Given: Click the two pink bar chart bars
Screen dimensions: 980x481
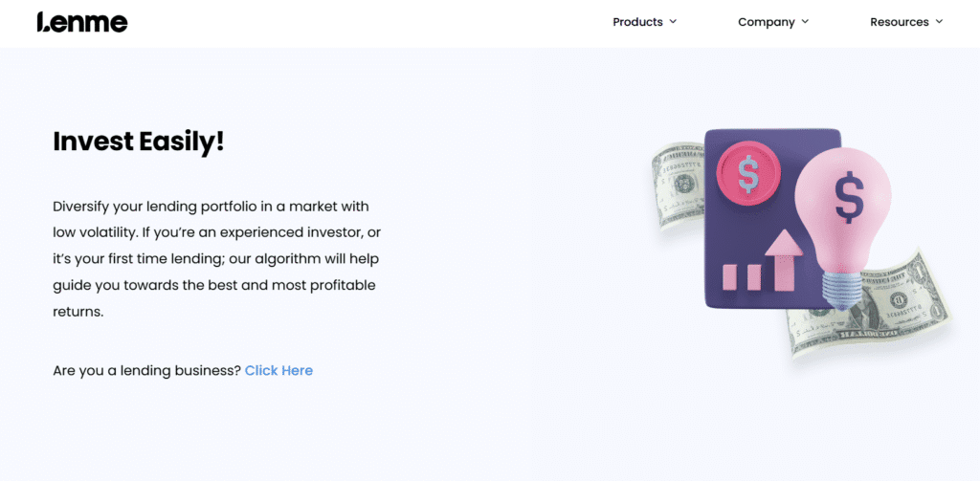Looking at the screenshot, I should coord(741,277).
